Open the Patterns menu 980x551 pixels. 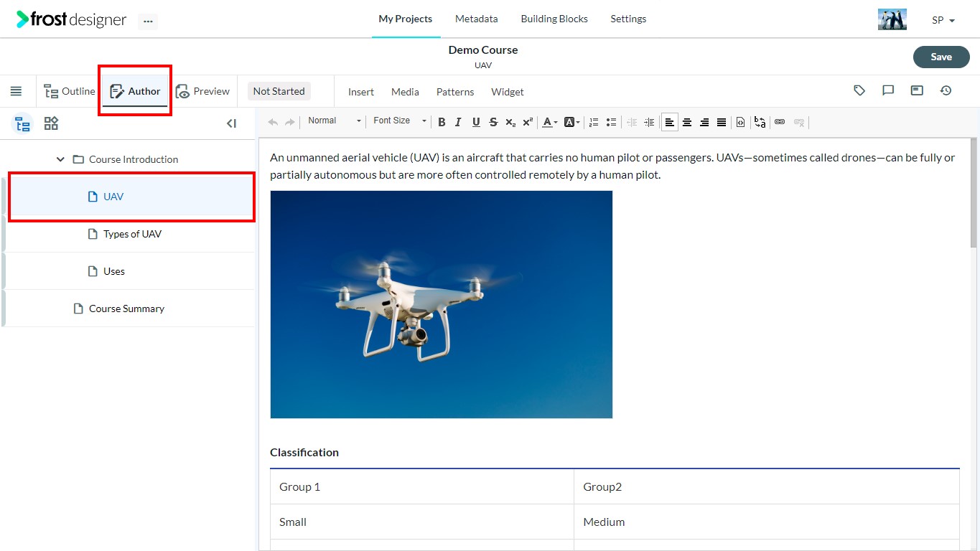coord(455,92)
